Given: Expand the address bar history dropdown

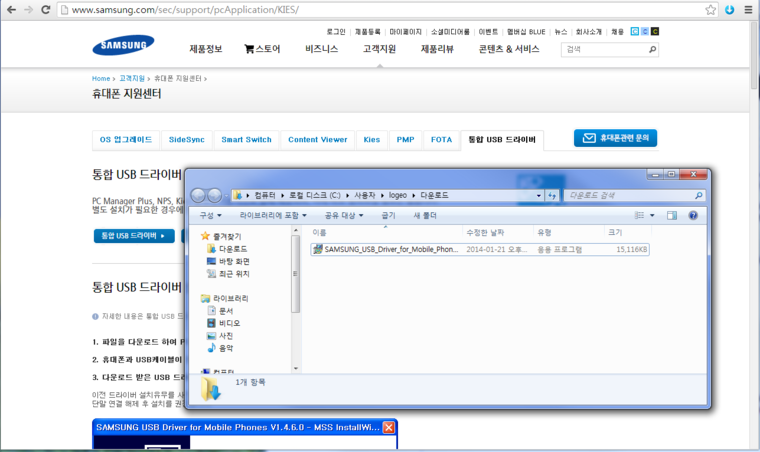Looking at the screenshot, I should (x=538, y=196).
